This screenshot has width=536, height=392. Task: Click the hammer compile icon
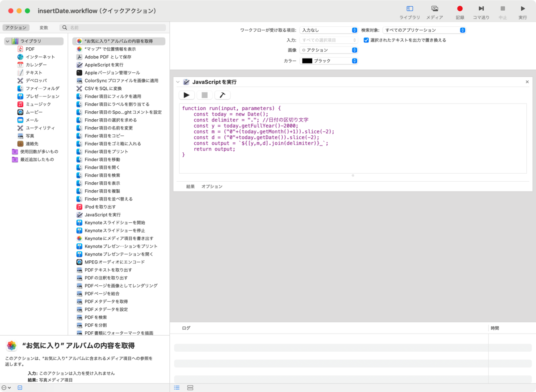pyautogui.click(x=222, y=95)
